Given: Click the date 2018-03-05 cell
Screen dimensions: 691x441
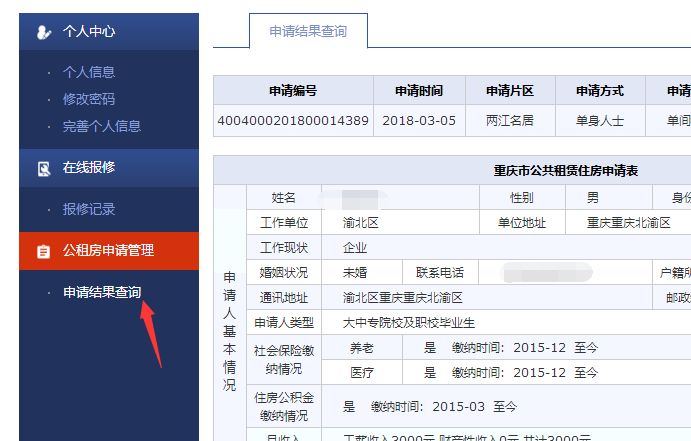Looking at the screenshot, I should pos(419,121).
